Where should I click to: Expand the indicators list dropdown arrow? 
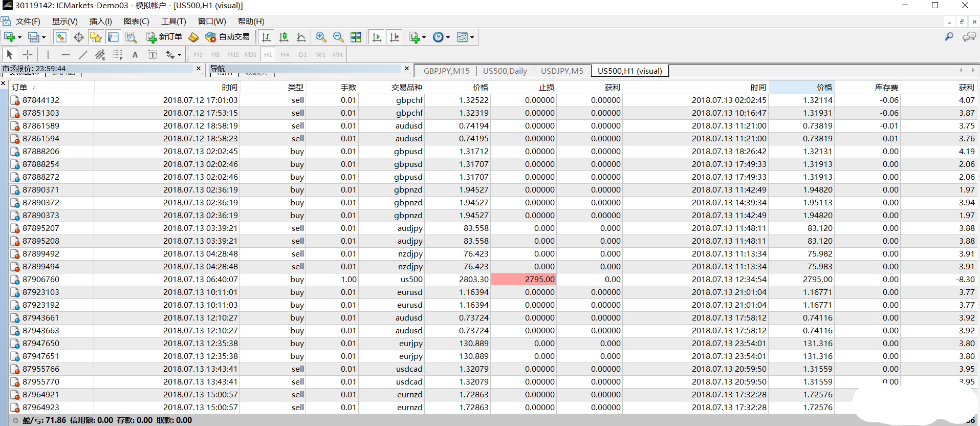tap(424, 37)
